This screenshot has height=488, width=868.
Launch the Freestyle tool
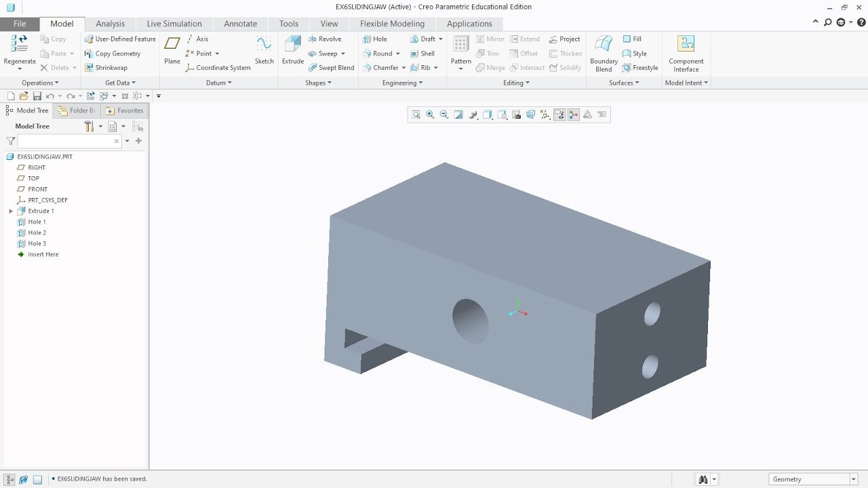(x=640, y=68)
